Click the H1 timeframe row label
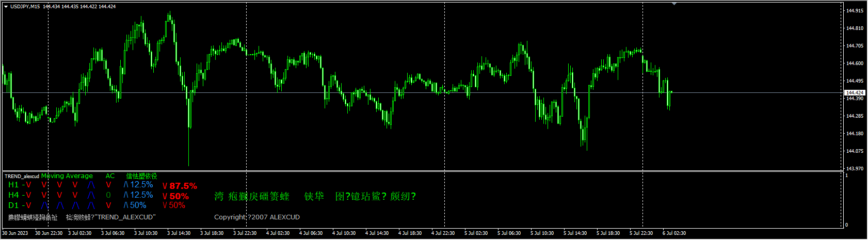Viewport: 868px width, 240px height. click(x=13, y=185)
